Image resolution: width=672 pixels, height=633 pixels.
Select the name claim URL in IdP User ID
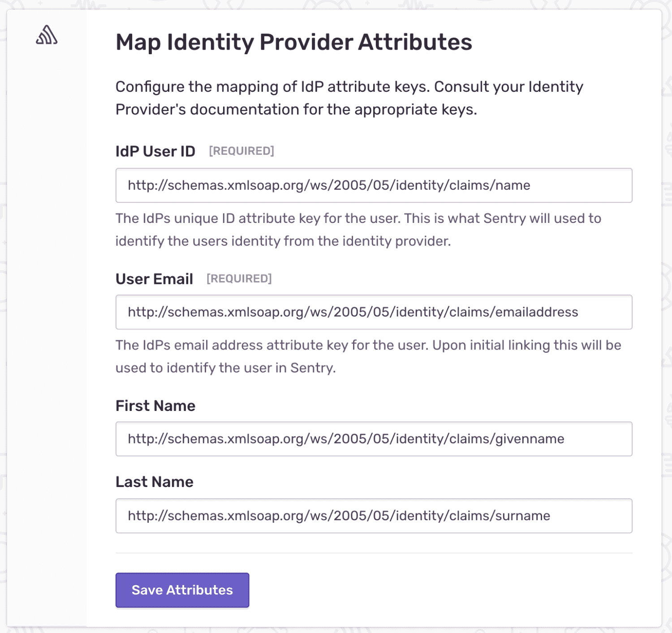click(328, 185)
